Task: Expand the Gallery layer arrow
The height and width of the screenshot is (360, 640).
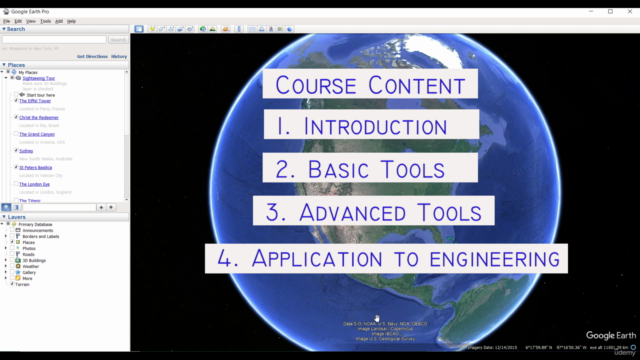Action: point(6,272)
